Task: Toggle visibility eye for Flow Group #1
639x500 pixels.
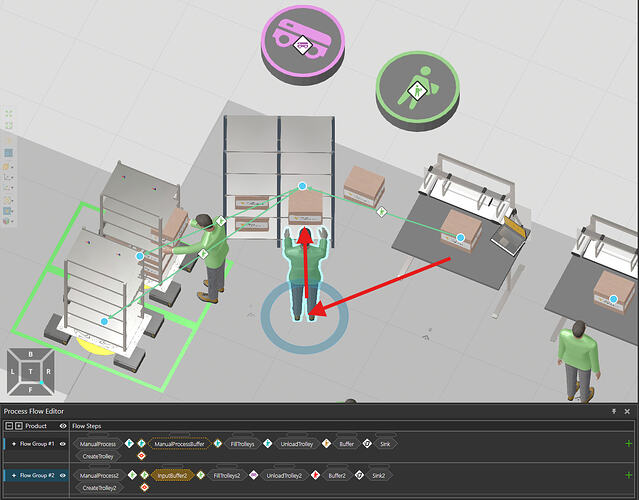Action: (x=63, y=444)
